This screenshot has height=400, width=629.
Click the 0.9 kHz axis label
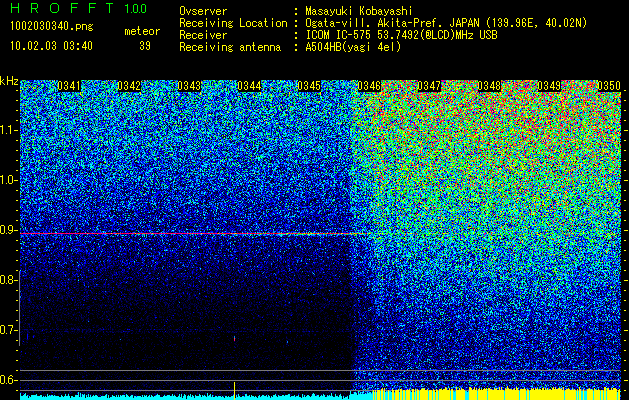tap(8, 230)
